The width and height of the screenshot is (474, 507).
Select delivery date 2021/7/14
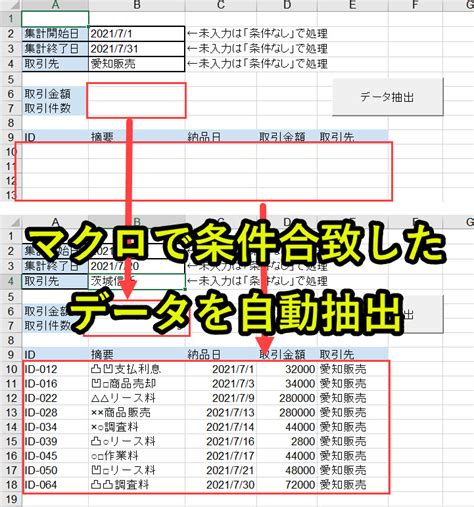click(x=221, y=427)
